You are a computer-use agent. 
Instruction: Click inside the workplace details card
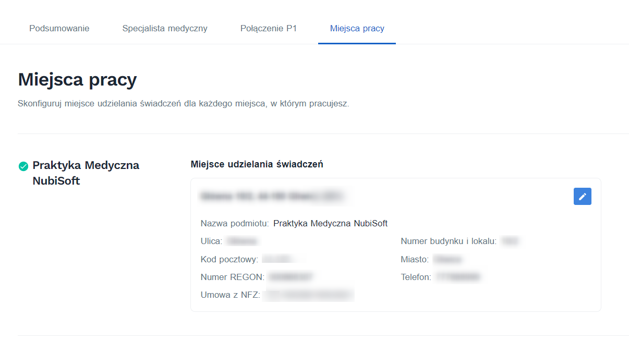pos(395,245)
